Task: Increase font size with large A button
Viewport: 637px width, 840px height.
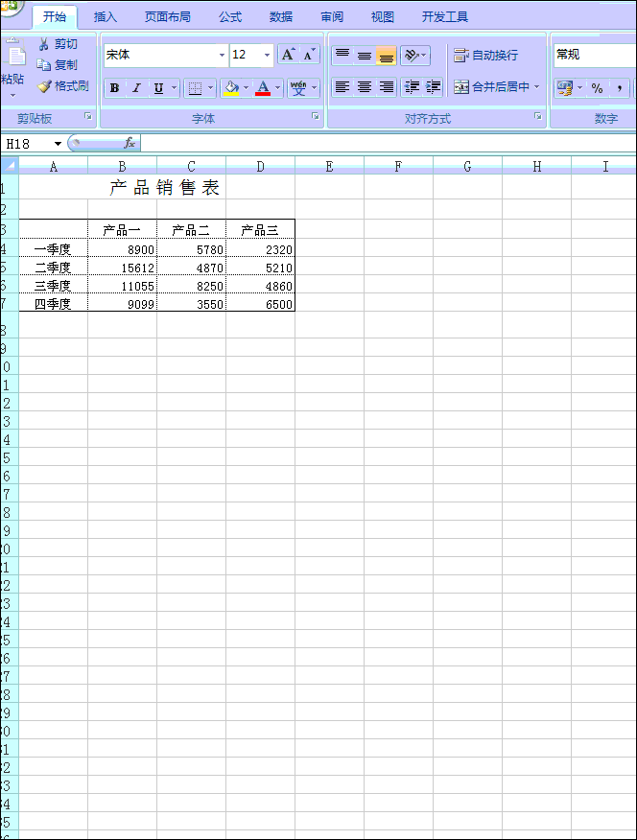Action: (288, 55)
